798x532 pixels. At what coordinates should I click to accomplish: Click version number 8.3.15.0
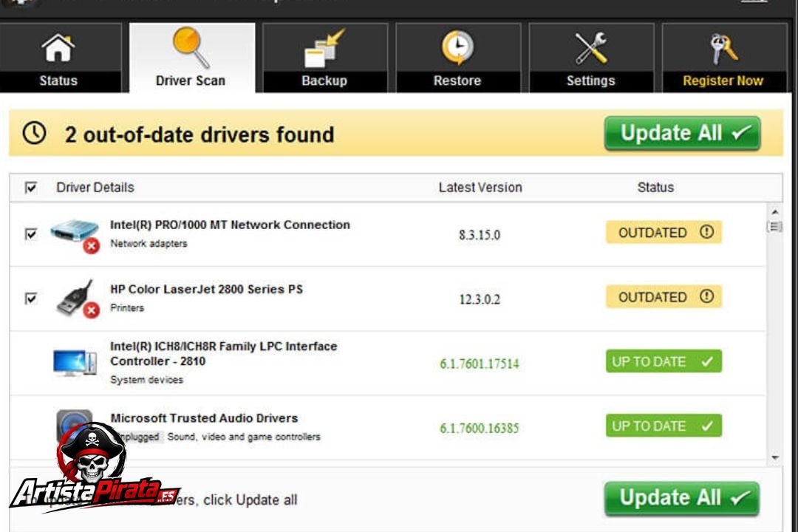pyautogui.click(x=480, y=235)
